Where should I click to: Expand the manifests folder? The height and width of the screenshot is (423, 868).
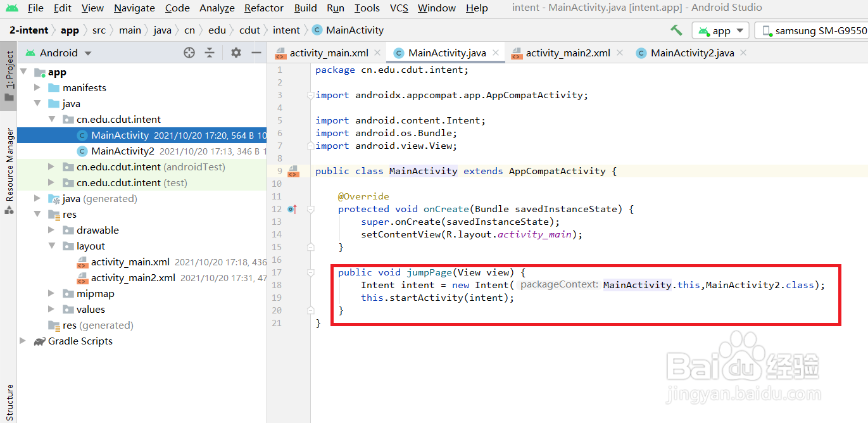[37, 87]
